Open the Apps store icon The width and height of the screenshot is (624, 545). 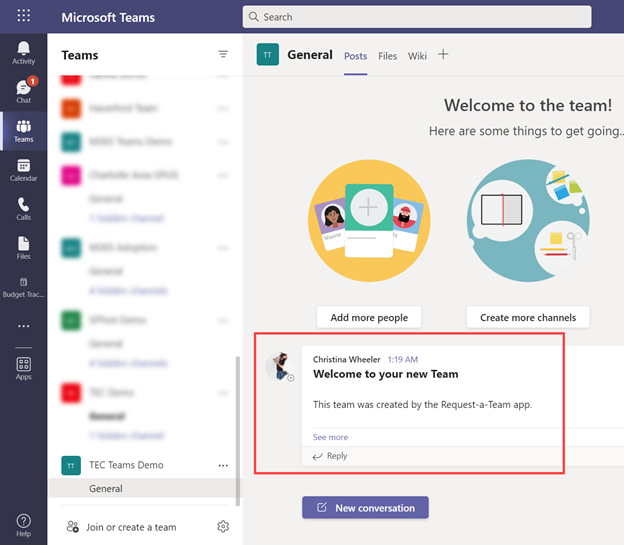pyautogui.click(x=23, y=368)
